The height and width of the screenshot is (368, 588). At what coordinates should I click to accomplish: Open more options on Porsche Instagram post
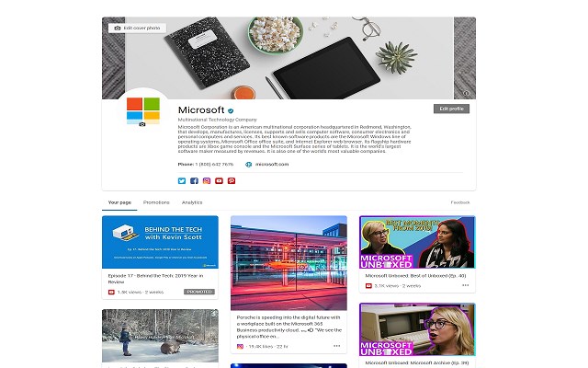click(337, 346)
